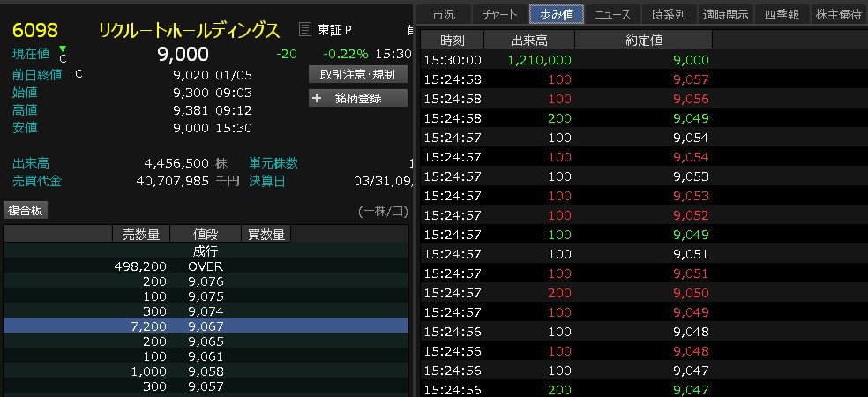
Task: Click the stock code 6098 field
Action: coord(31,31)
